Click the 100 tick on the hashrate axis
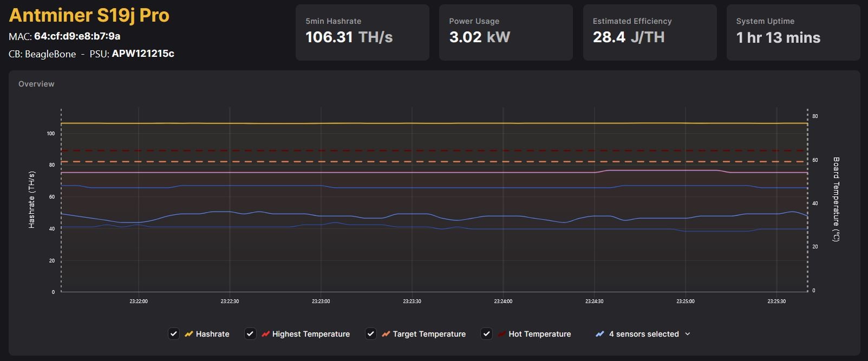This screenshot has height=361, width=868. click(x=51, y=133)
